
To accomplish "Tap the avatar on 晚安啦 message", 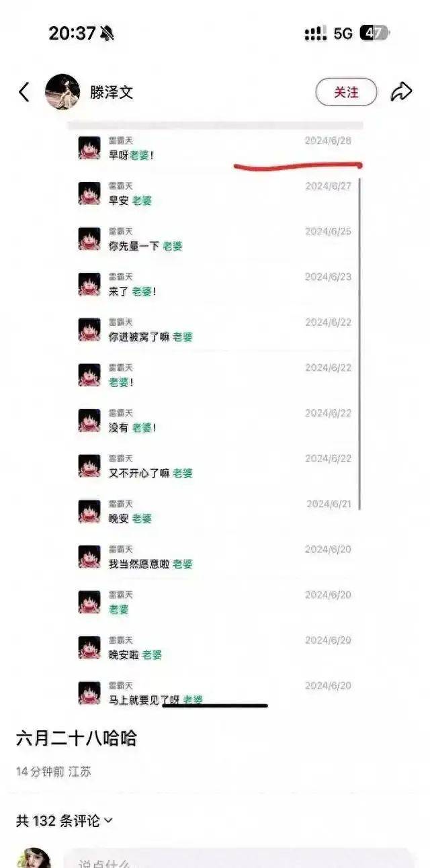I will (x=89, y=648).
